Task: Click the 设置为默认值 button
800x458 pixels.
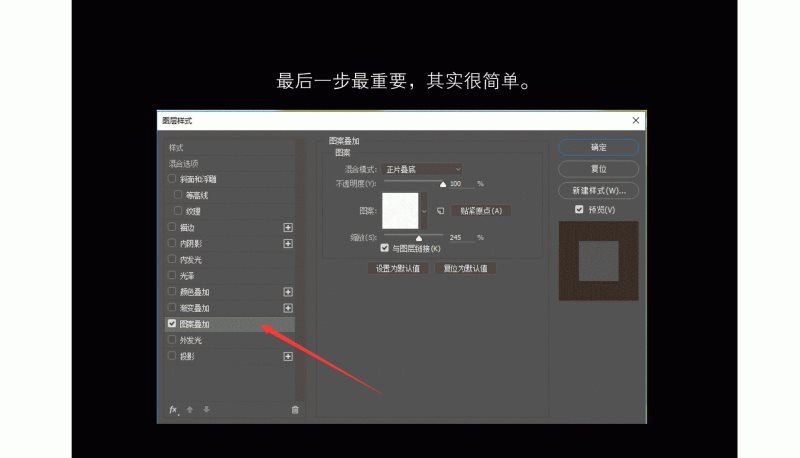Action: click(398, 268)
